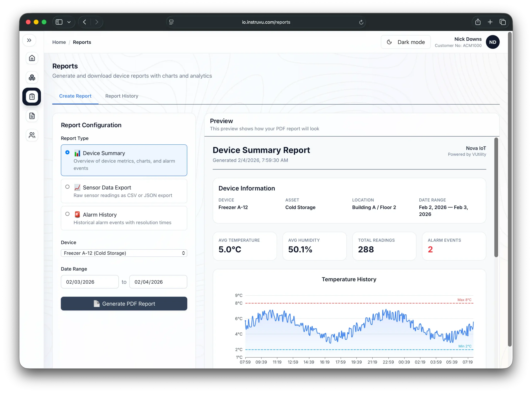Select Sensor Data Export radio option
532x394 pixels.
pyautogui.click(x=68, y=187)
